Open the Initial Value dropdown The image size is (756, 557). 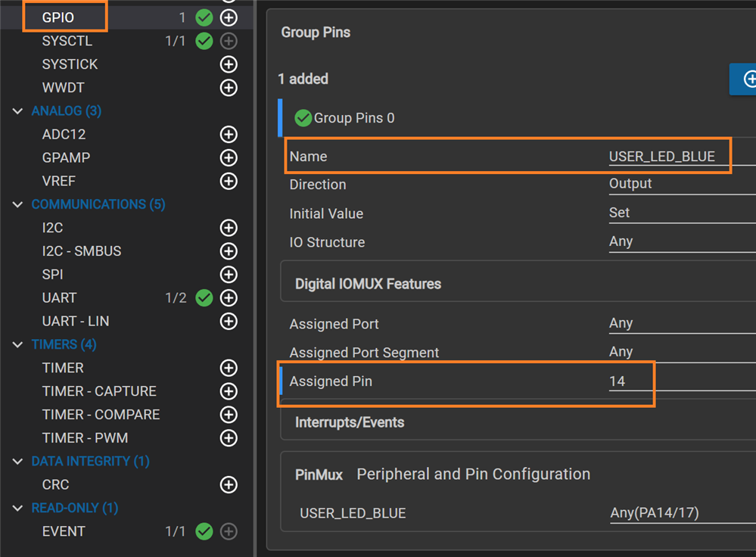pos(683,213)
